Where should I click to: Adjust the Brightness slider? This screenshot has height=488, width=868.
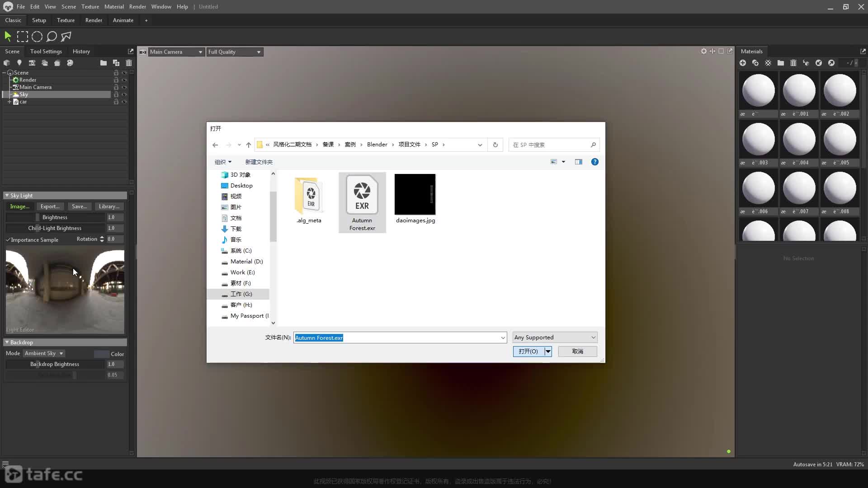[55, 217]
